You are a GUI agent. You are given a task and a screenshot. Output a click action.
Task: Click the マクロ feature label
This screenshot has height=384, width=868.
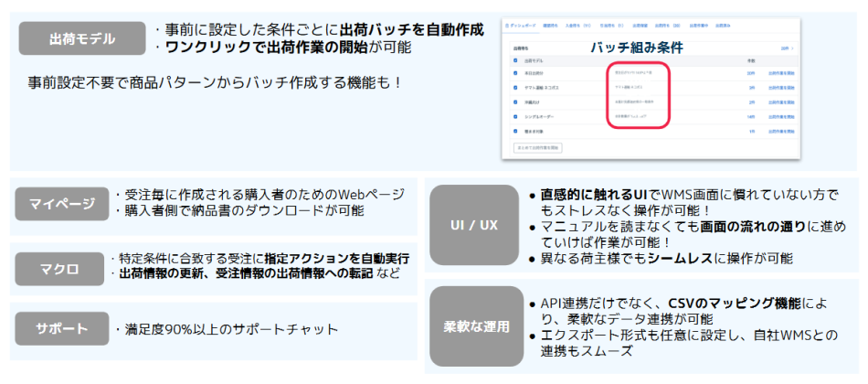click(x=60, y=269)
